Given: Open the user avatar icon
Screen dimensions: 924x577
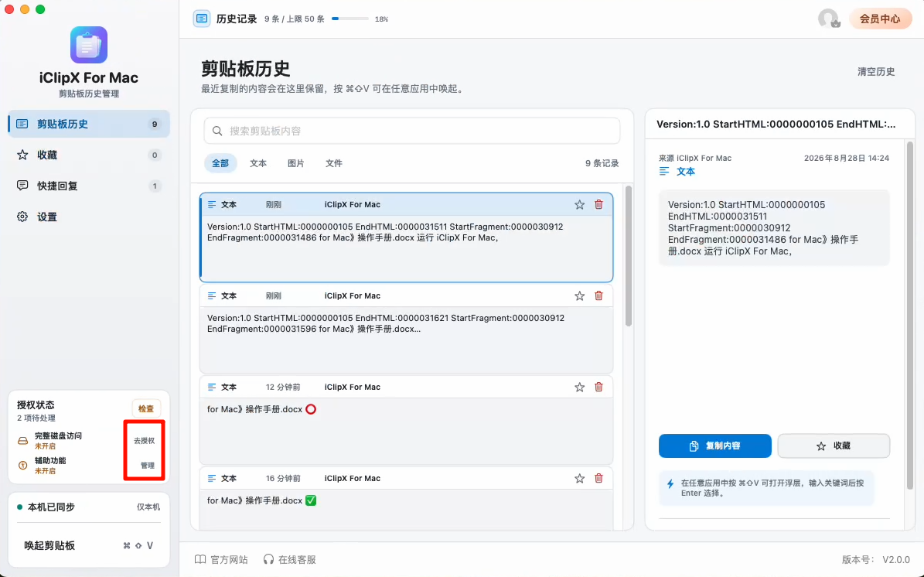Looking at the screenshot, I should click(829, 19).
